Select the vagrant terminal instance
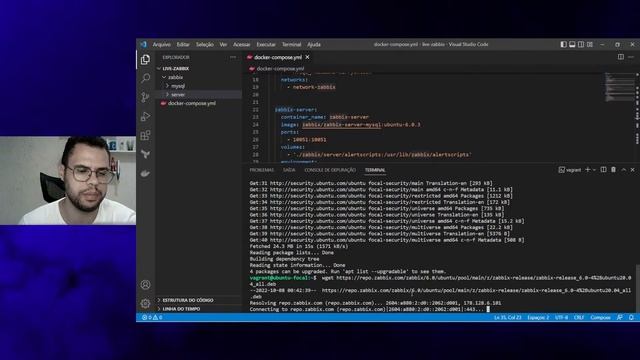Screen dimensions: 640x360 click(570, 170)
